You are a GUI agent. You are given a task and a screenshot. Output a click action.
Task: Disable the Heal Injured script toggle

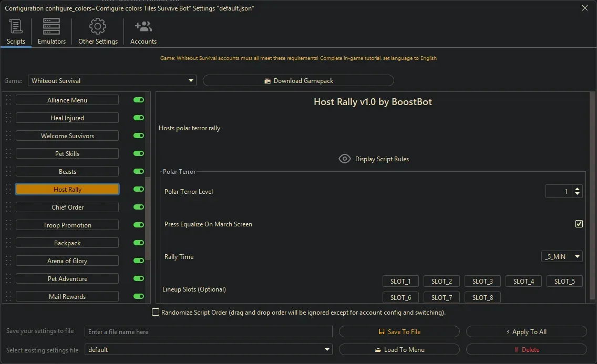pos(139,118)
